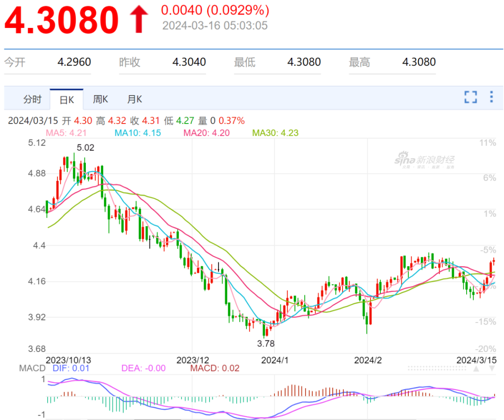Click the 4.64 y-axis value
This screenshot has height=420, width=504.
coord(37,210)
